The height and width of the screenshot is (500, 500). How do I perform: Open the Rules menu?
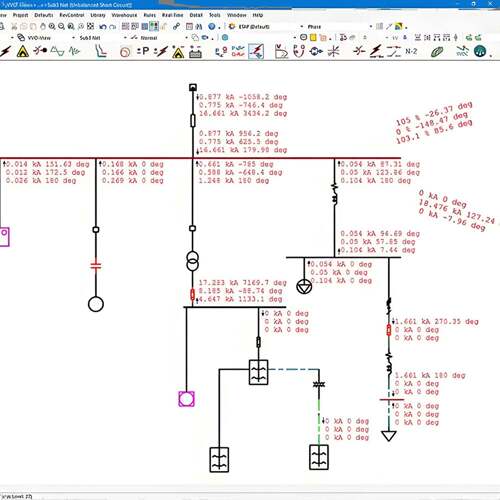(150, 15)
